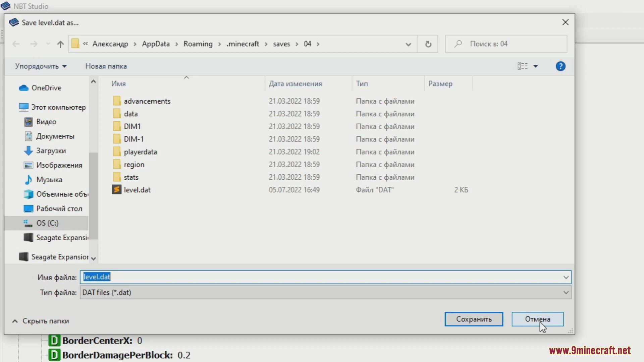Screen dimensions: 644x362
Task: Click AppData in address breadcrumb
Action: [156, 44]
